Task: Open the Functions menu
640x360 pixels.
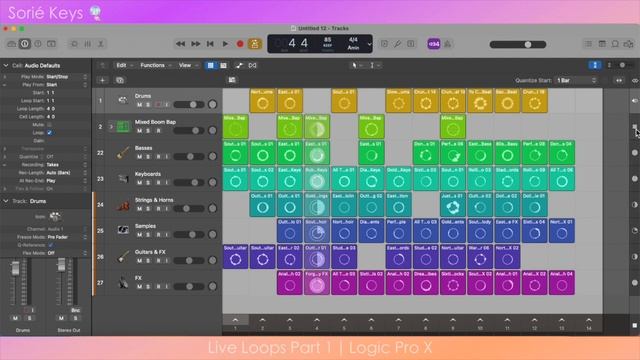Action: [x=155, y=65]
